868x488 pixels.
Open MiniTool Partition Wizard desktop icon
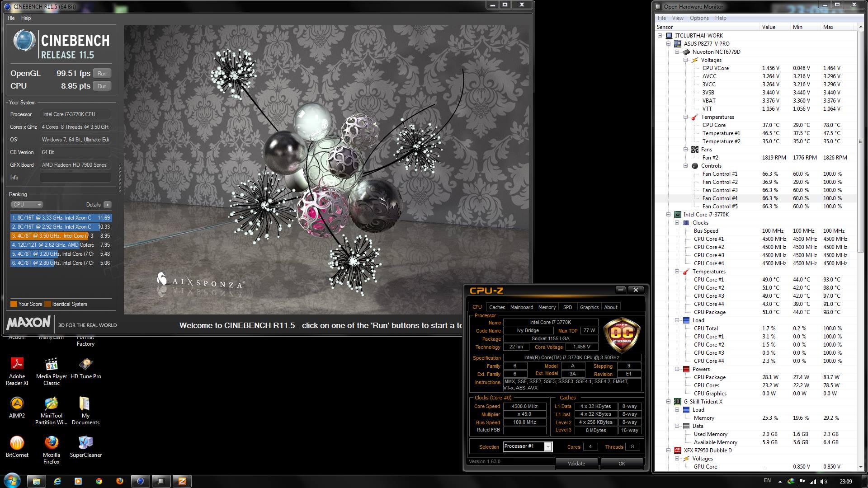(x=52, y=404)
